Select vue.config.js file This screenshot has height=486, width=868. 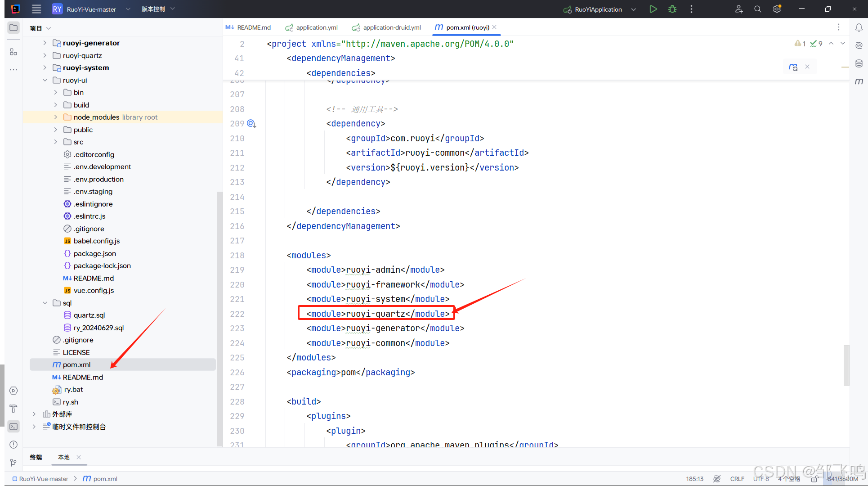(94, 290)
